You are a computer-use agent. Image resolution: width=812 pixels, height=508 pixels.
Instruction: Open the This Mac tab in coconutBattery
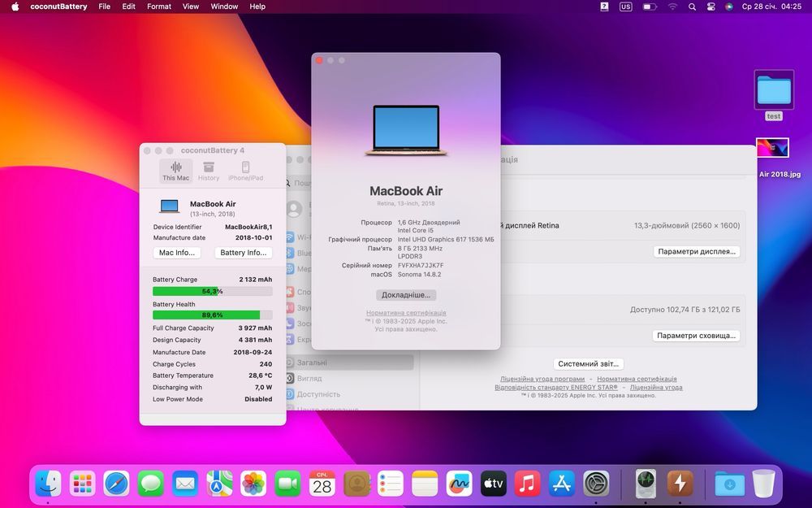(176, 171)
